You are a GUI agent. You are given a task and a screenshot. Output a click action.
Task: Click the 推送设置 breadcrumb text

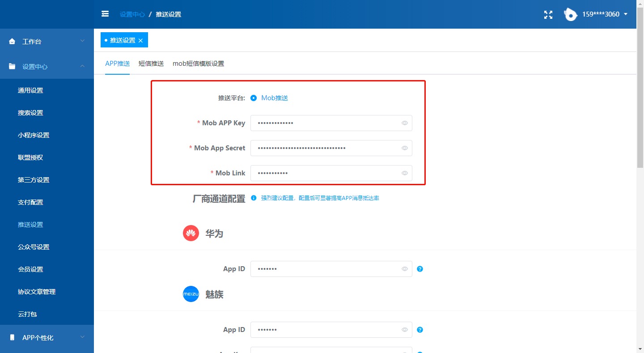168,14
